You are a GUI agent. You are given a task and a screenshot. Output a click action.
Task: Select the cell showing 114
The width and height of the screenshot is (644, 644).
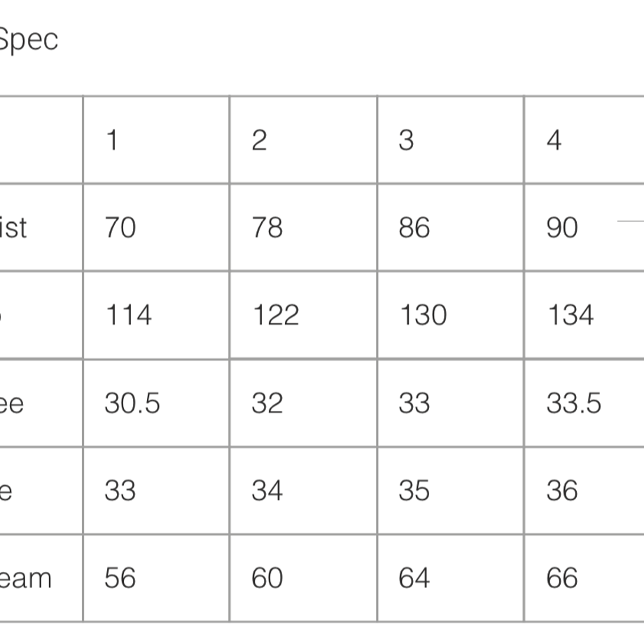156,315
